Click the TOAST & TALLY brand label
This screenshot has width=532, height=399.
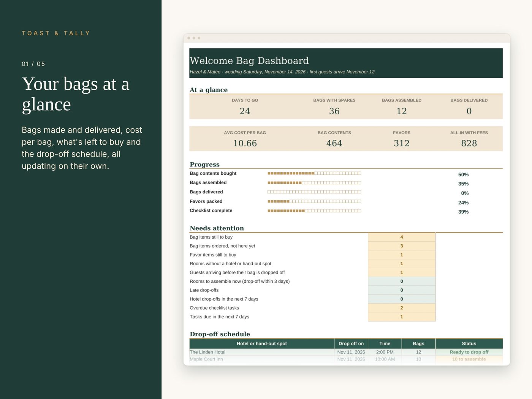56,33
